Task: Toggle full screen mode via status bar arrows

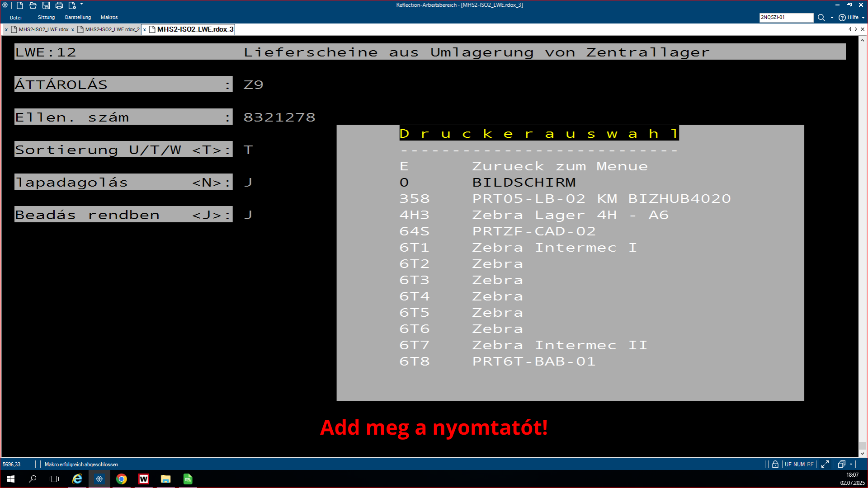Action: pyautogui.click(x=825, y=464)
